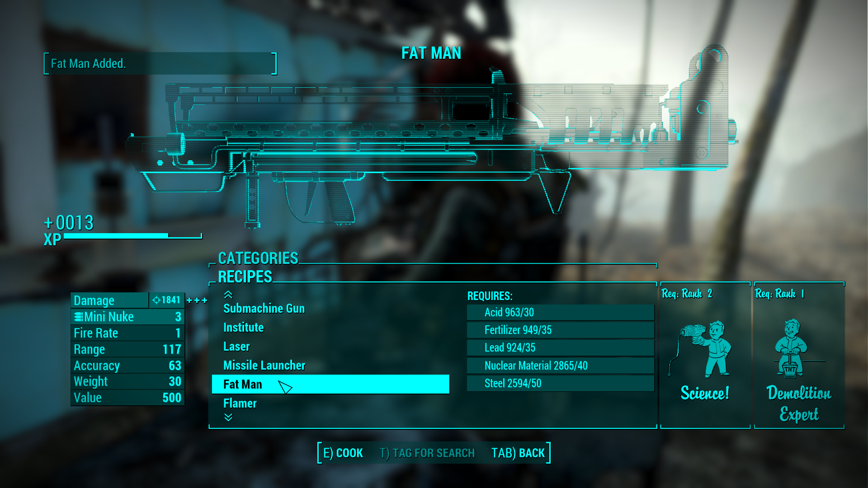Screen dimensions: 868x488
Task: Select the Submachine Gun category
Action: [x=264, y=308]
